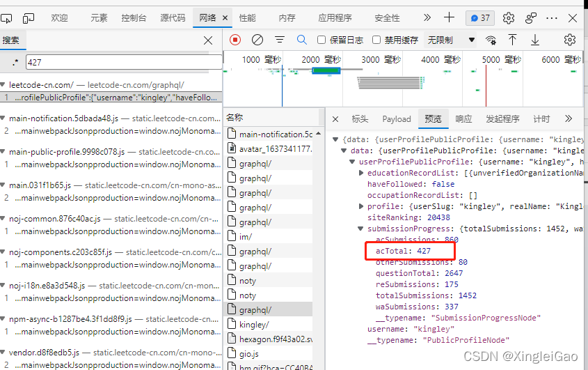The width and height of the screenshot is (588, 370).
Task: Switch to the 元素 tab
Action: pyautogui.click(x=99, y=18)
